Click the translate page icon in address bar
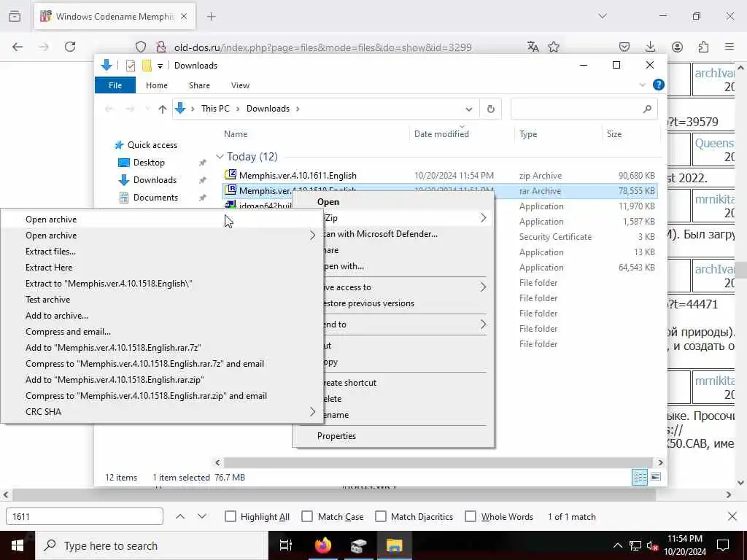Viewport: 747px width, 560px height. pos(533,47)
